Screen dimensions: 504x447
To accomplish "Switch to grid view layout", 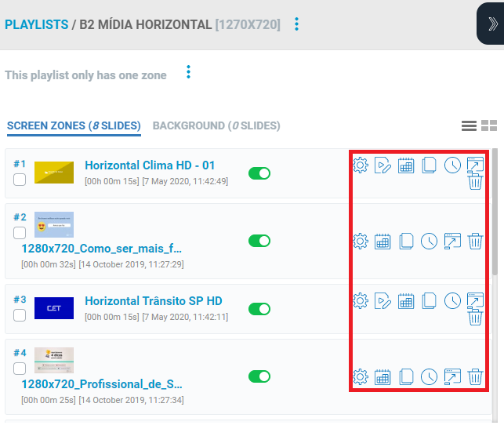I will 489,125.
